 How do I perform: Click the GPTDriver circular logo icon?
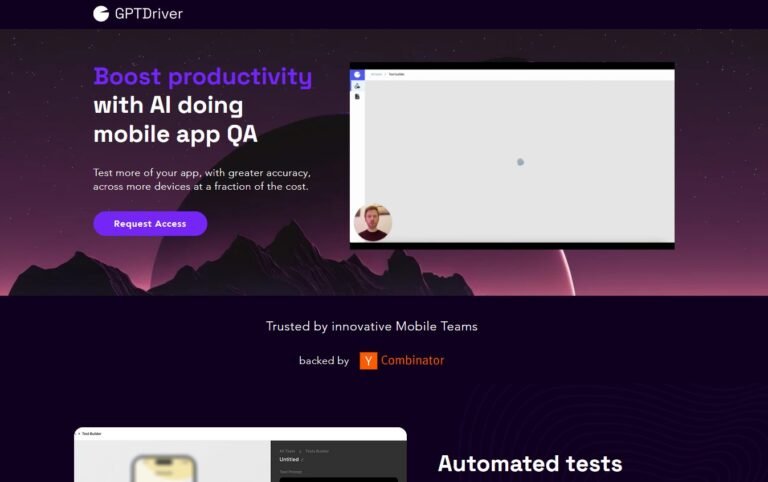coord(101,14)
